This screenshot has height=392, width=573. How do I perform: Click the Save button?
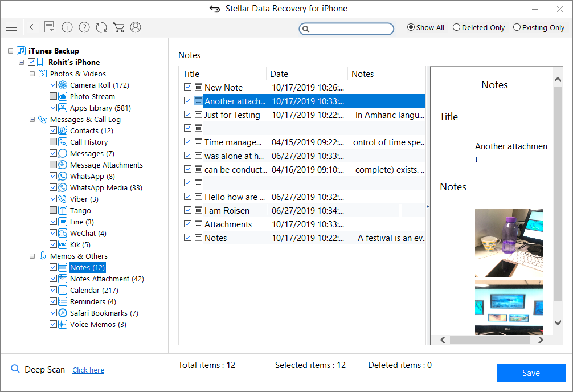[531, 373]
